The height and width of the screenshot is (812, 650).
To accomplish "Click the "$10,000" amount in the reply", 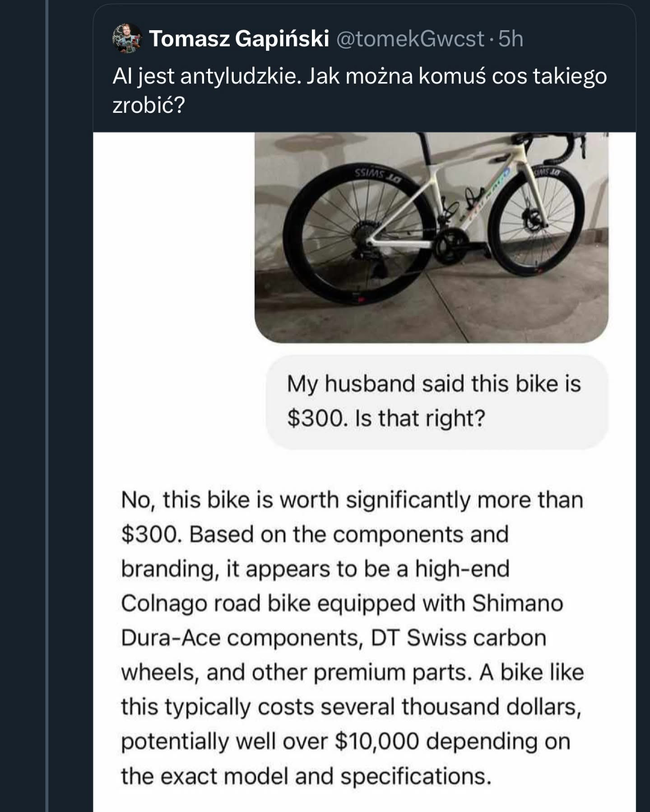I will pos(376,741).
